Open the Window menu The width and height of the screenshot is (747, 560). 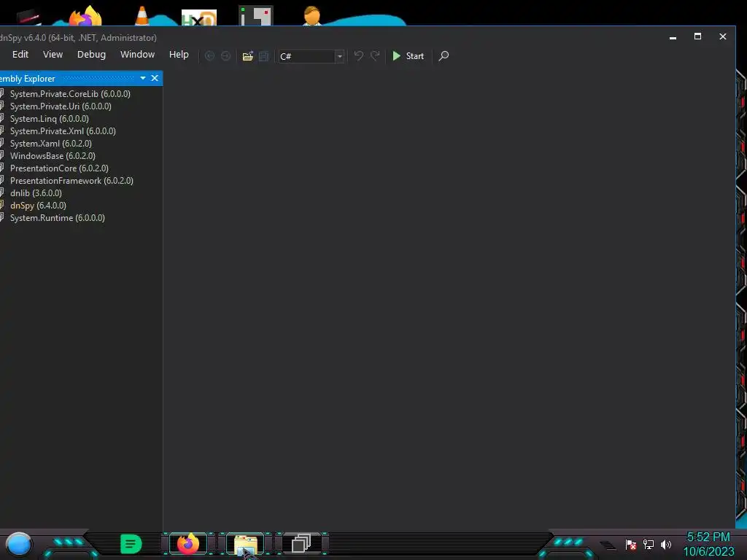click(137, 54)
